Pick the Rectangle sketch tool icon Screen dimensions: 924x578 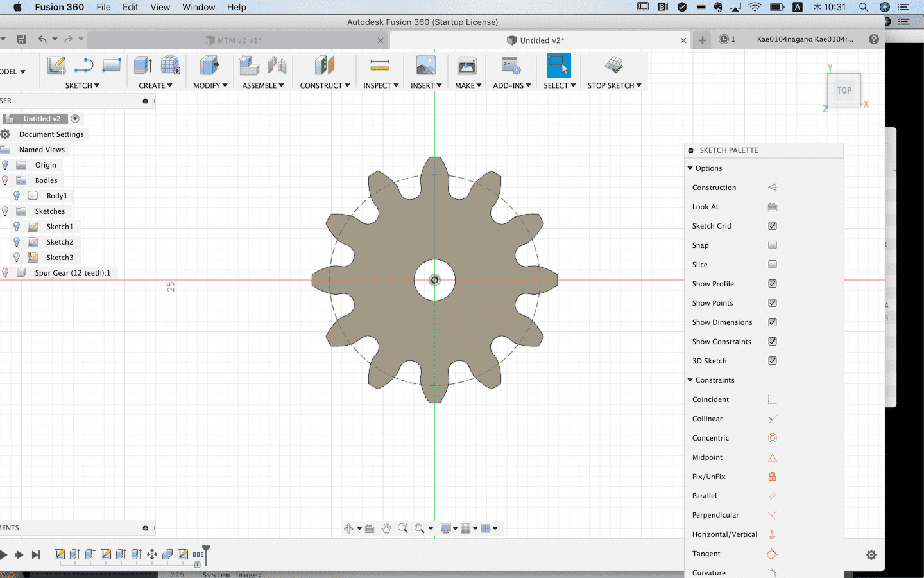point(111,66)
